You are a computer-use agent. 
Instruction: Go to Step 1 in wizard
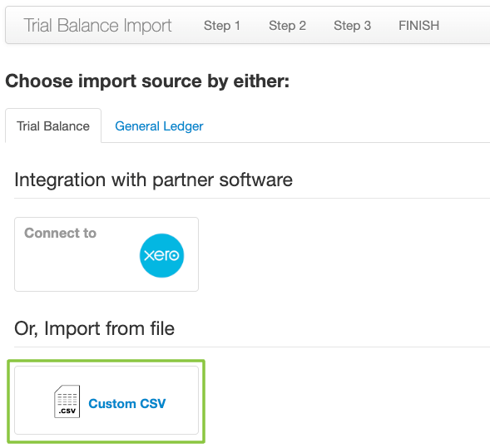222,26
